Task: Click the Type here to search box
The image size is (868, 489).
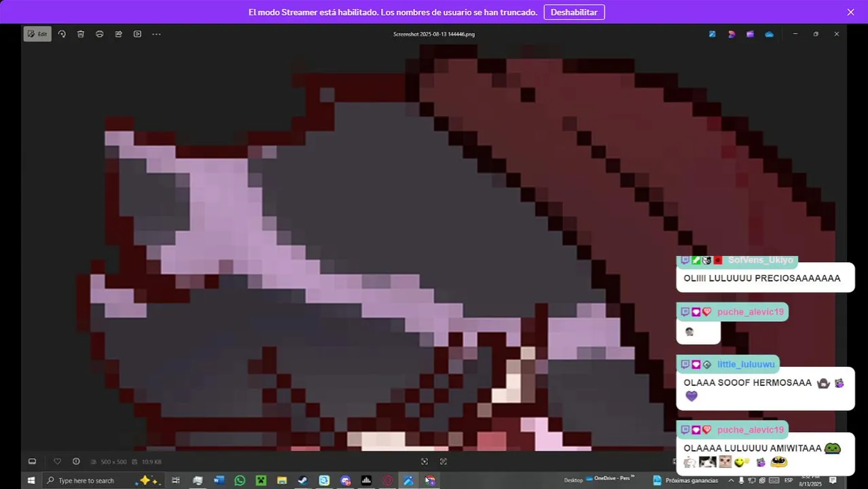Action: [x=102, y=480]
